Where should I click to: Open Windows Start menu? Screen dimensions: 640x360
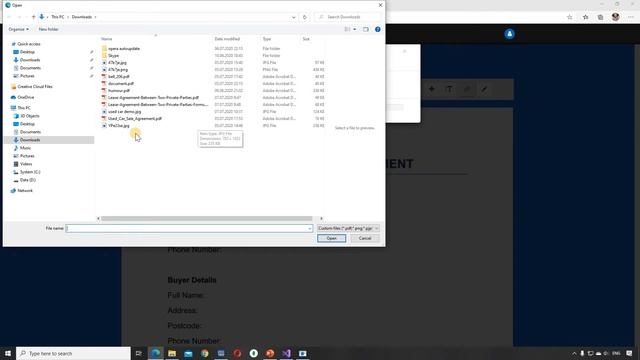(x=8, y=353)
